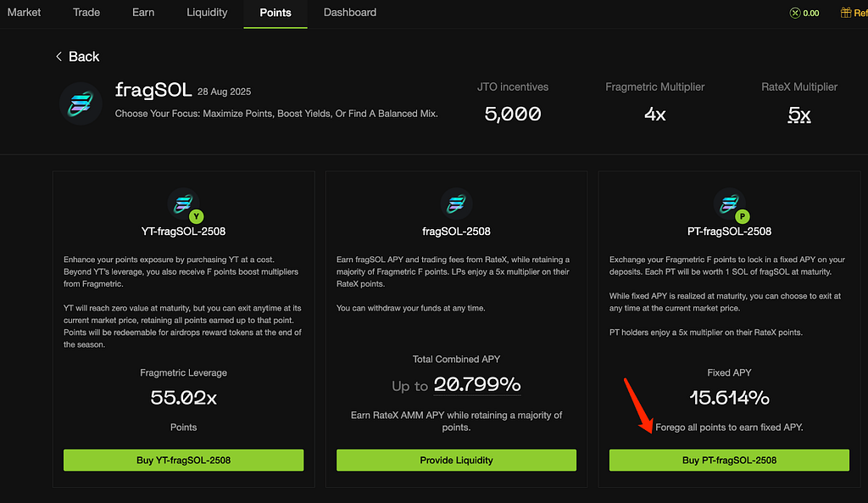The width and height of the screenshot is (868, 503).
Task: Click the JTO incentives label
Action: 513,87
